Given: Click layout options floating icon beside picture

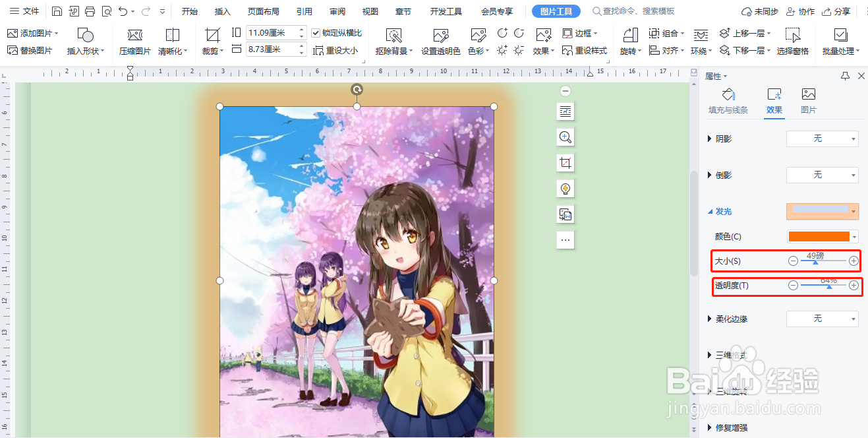Looking at the screenshot, I should [x=565, y=111].
